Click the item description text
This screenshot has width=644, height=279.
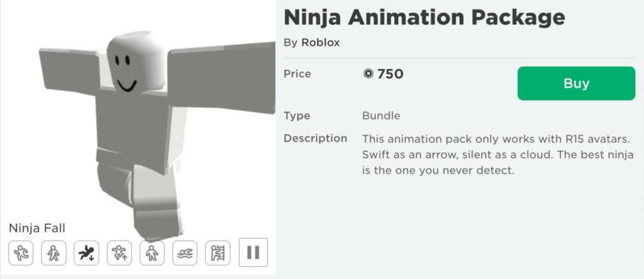[497, 154]
